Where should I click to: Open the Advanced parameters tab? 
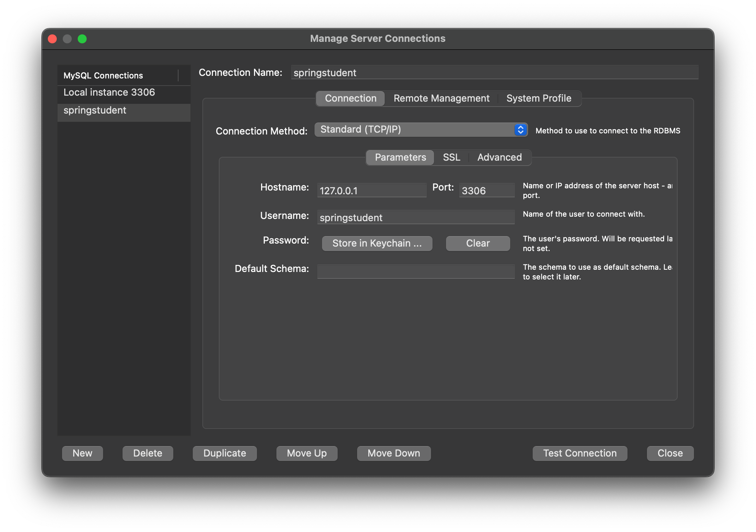[x=499, y=157]
